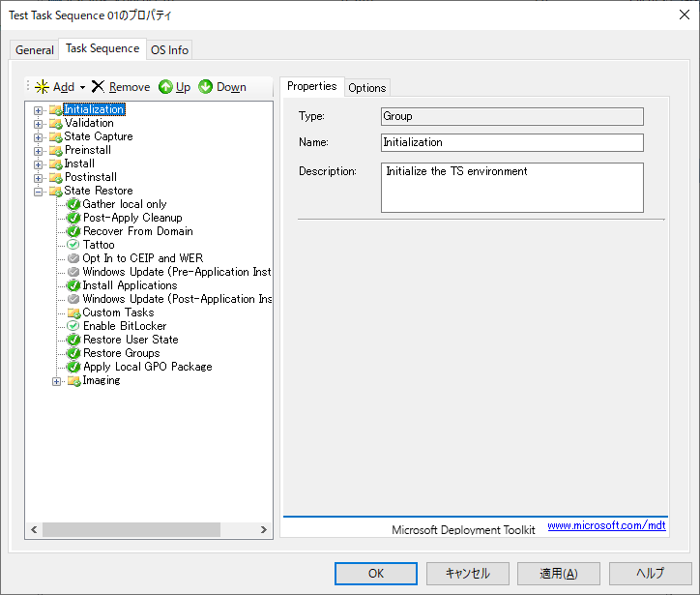
Task: Click the Restore User State check icon
Action: click(73, 340)
